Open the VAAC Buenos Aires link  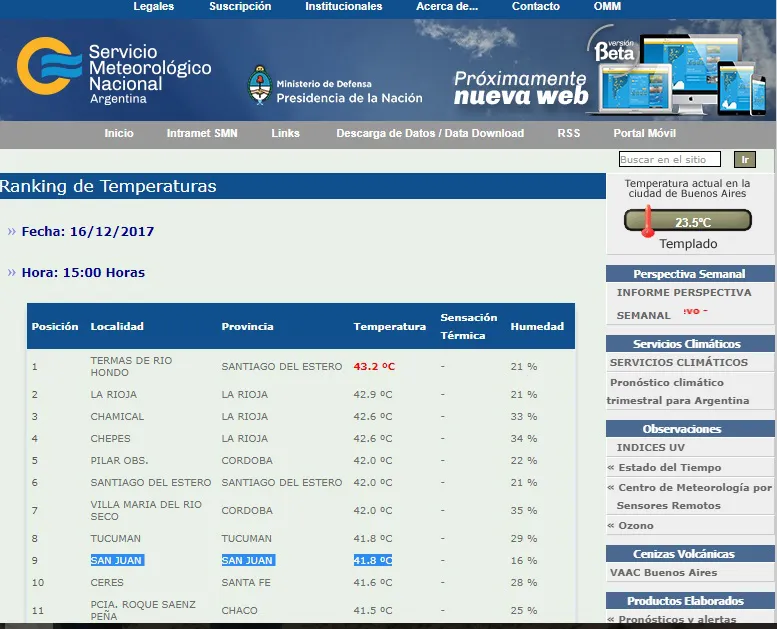pos(663,572)
